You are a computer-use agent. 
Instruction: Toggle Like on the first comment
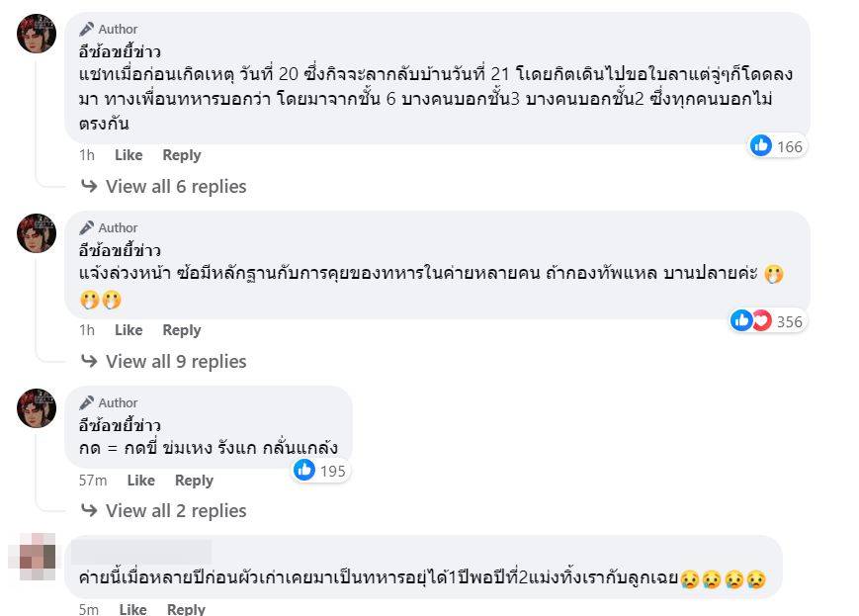click(x=129, y=155)
